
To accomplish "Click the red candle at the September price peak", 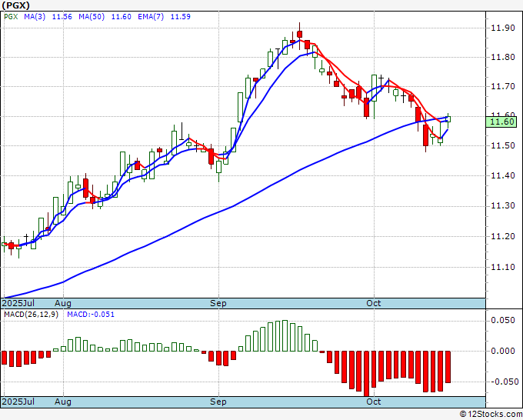I will (299, 34).
